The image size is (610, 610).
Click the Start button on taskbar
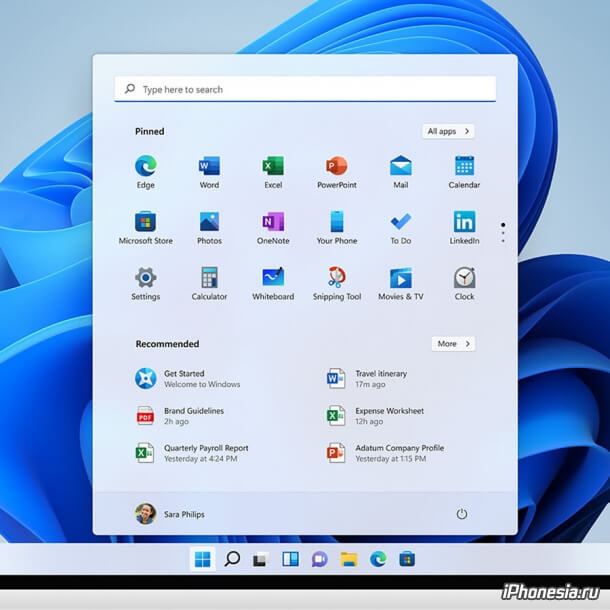pyautogui.click(x=202, y=559)
